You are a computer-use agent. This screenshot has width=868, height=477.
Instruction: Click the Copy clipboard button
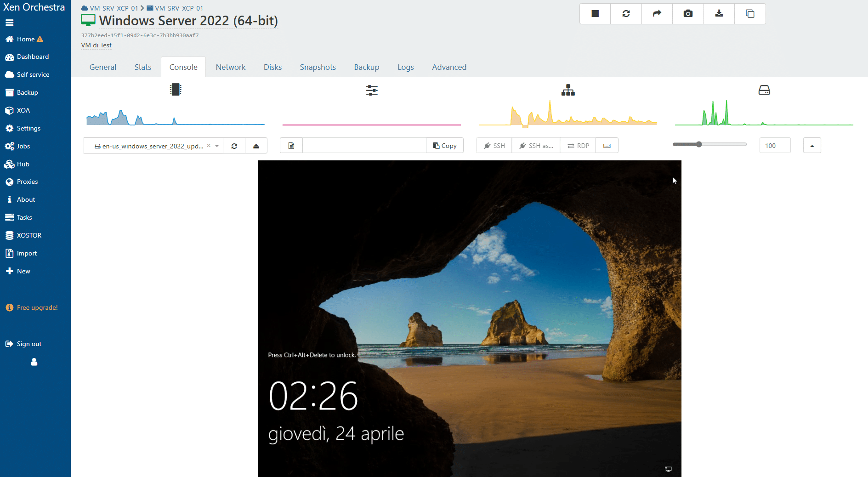click(x=445, y=146)
